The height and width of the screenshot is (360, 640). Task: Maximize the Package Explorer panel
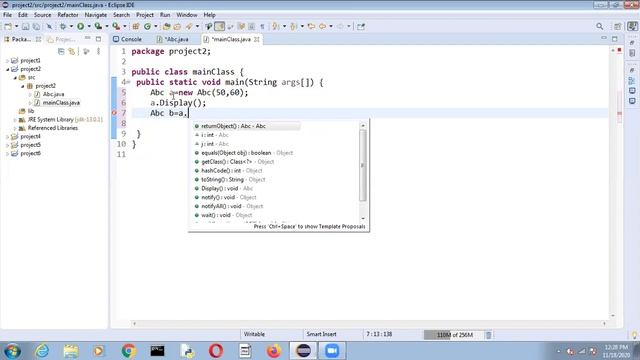pos(98,39)
